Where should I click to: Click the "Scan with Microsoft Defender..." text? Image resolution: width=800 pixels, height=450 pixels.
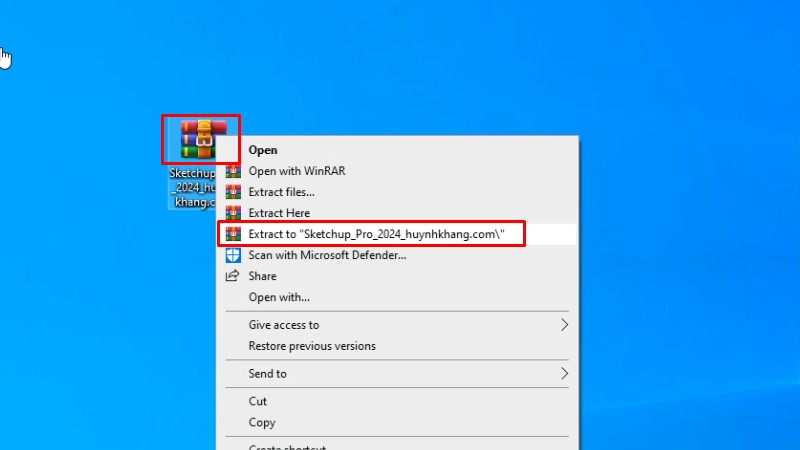[327, 255]
